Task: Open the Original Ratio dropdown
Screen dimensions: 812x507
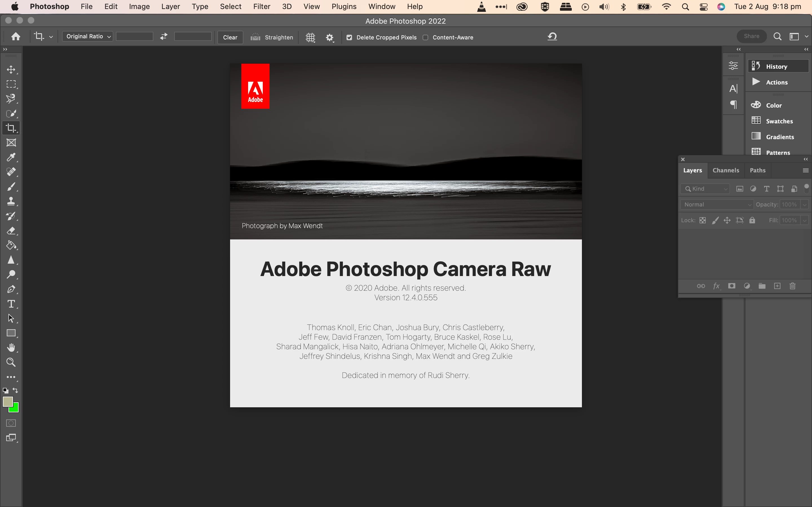Action: click(88, 36)
